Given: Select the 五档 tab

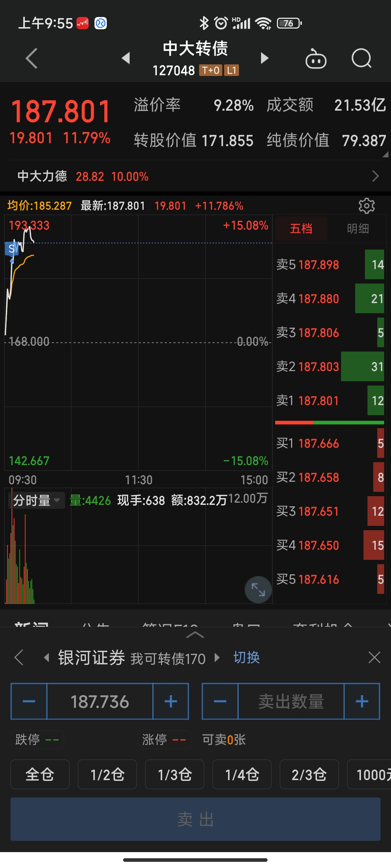Looking at the screenshot, I should (x=301, y=229).
